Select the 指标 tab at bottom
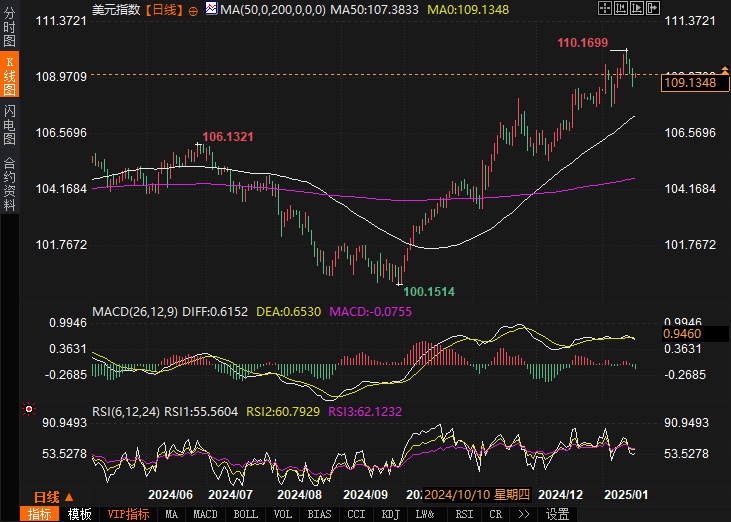The height and width of the screenshot is (522, 731). pos(40,514)
